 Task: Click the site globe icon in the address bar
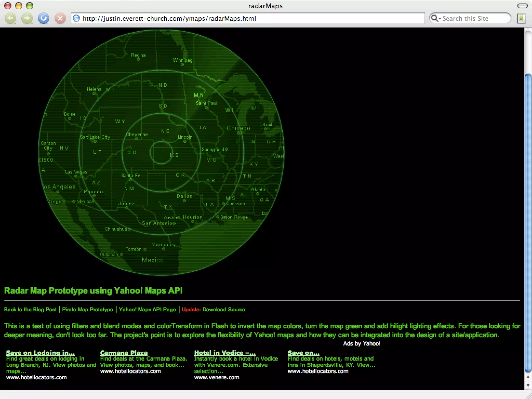[x=76, y=18]
